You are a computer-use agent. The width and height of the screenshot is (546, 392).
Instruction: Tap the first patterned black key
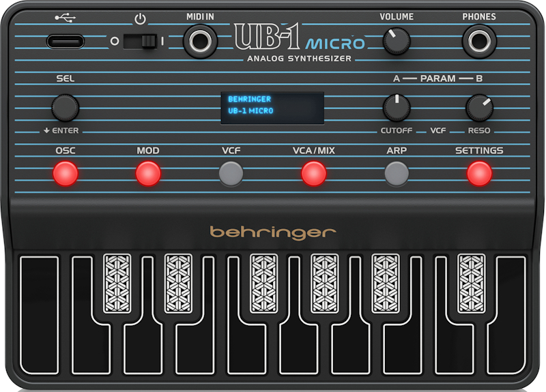point(116,284)
